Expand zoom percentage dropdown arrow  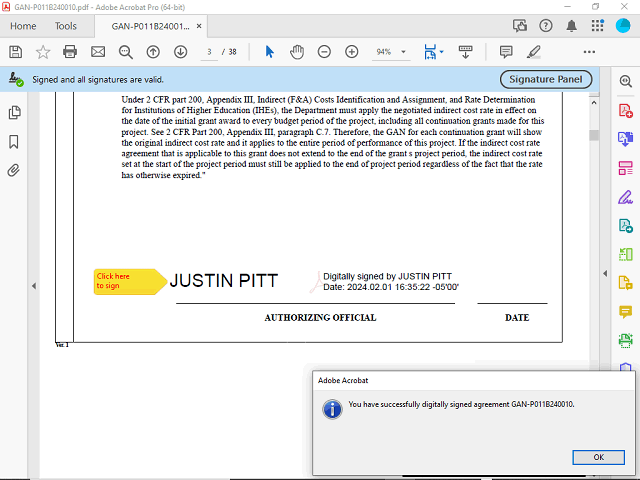[403, 52]
